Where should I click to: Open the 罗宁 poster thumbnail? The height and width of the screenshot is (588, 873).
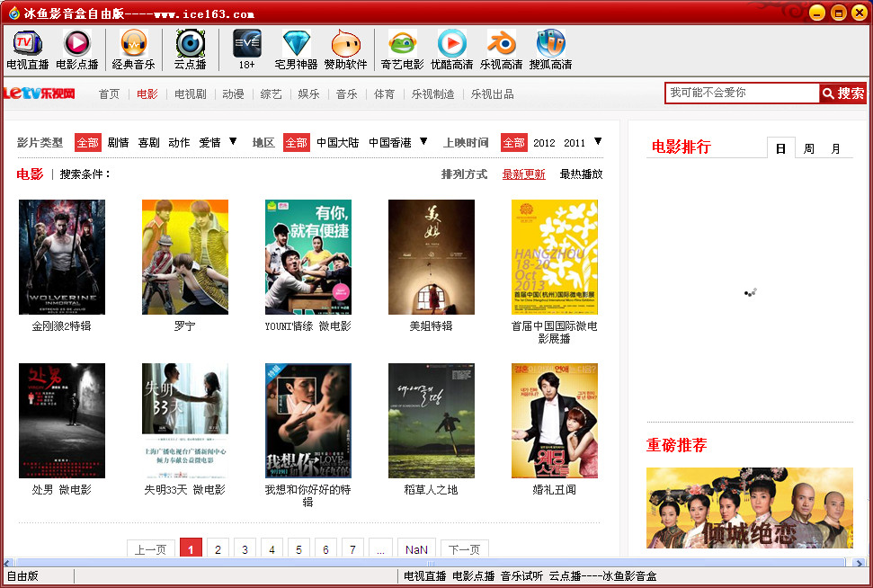[x=185, y=257]
